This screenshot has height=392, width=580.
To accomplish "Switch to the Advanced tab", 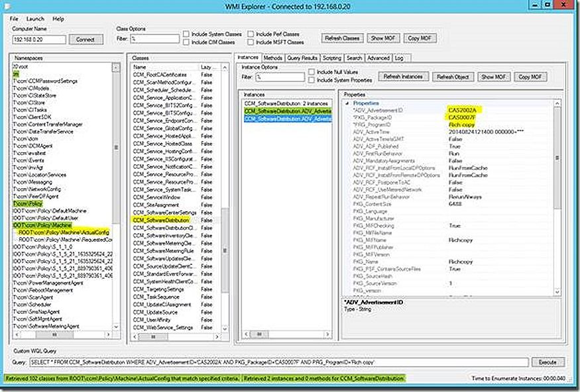I will tap(378, 58).
